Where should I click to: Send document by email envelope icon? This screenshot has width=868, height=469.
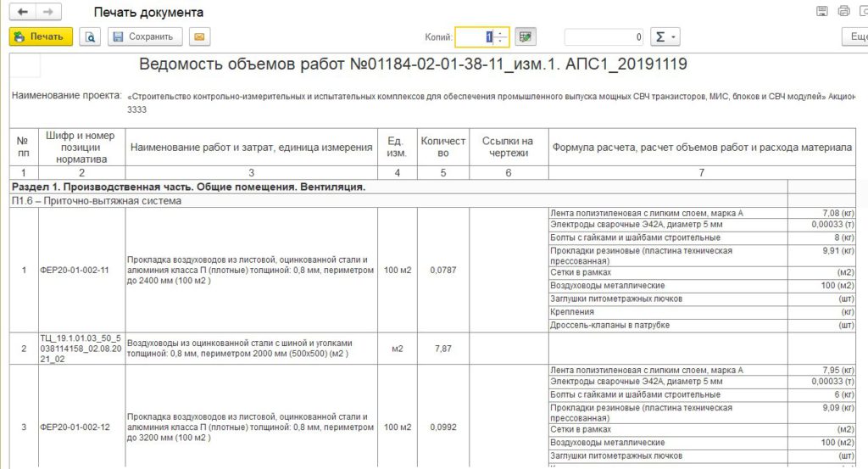[199, 36]
